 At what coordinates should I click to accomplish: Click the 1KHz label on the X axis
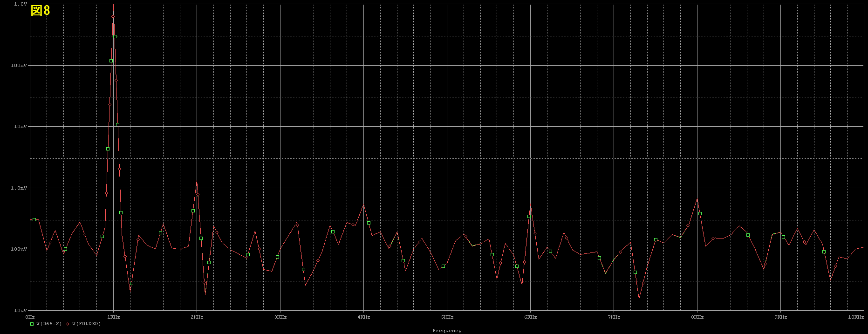pyautogui.click(x=114, y=317)
